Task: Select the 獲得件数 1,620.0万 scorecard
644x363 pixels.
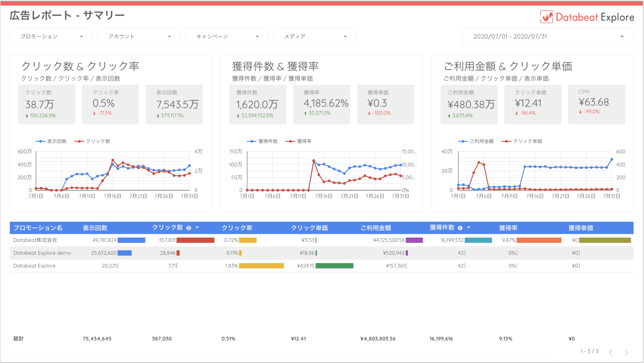Action: coord(258,105)
